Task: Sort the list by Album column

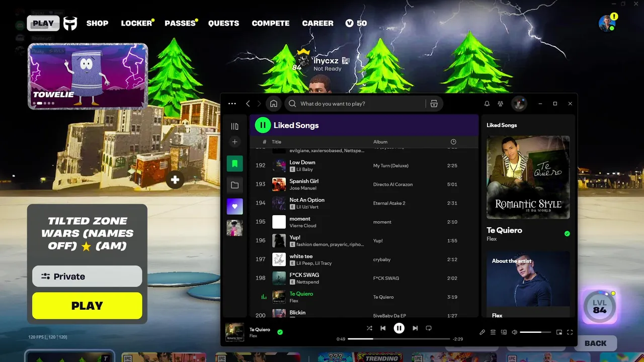Action: click(380, 142)
